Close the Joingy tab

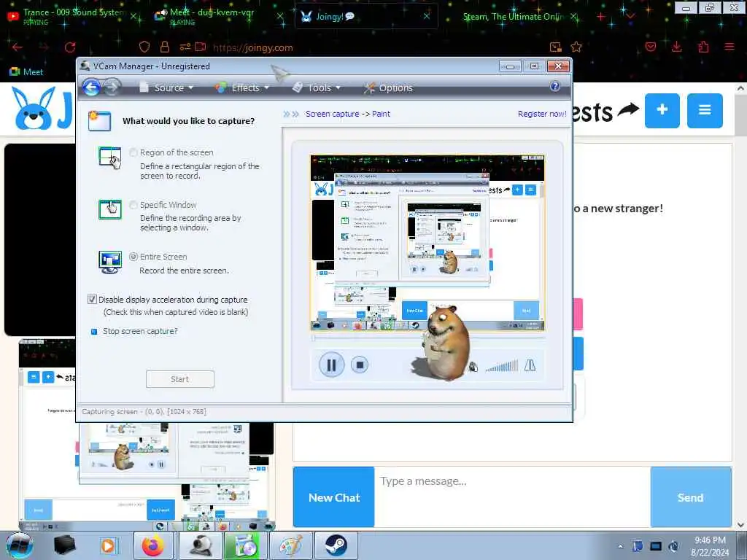pyautogui.click(x=426, y=16)
